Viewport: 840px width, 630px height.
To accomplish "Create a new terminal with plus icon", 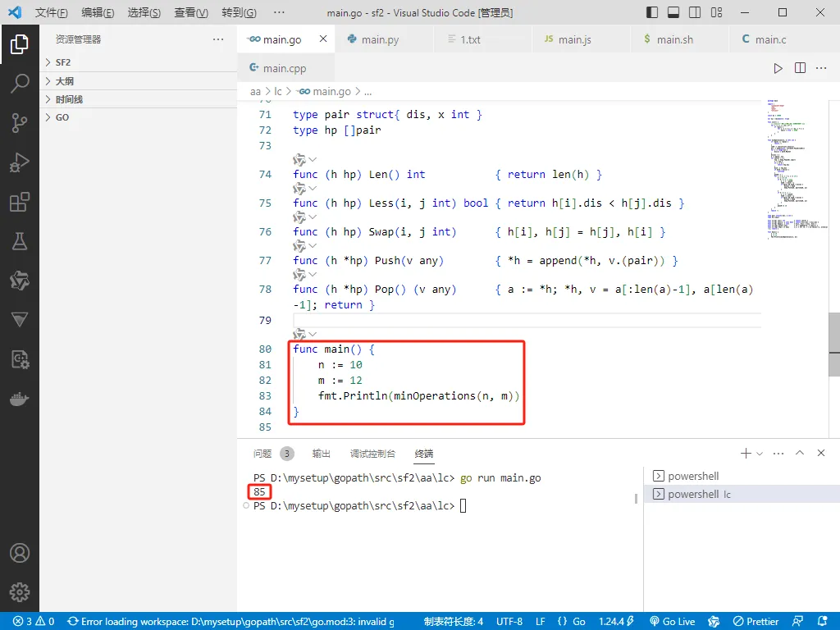I will (745, 453).
